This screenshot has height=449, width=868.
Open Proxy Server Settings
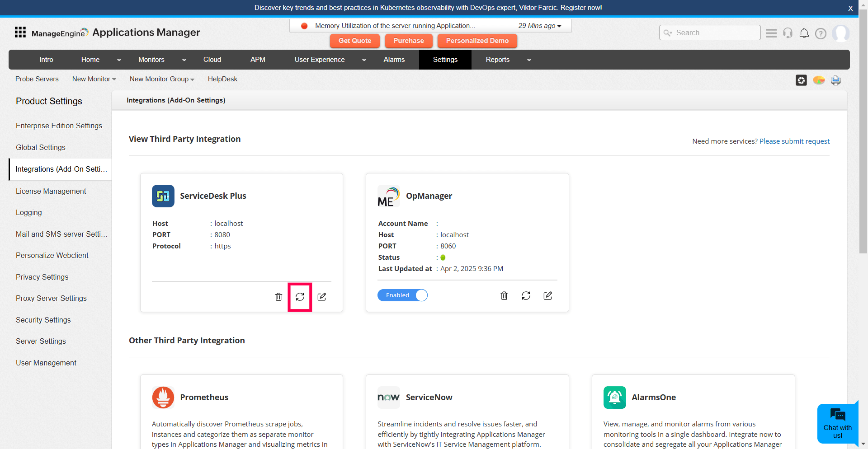(x=51, y=299)
